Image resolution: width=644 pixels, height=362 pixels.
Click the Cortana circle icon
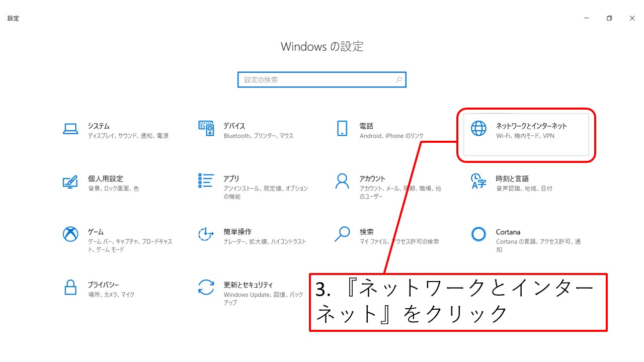pyautogui.click(x=478, y=234)
